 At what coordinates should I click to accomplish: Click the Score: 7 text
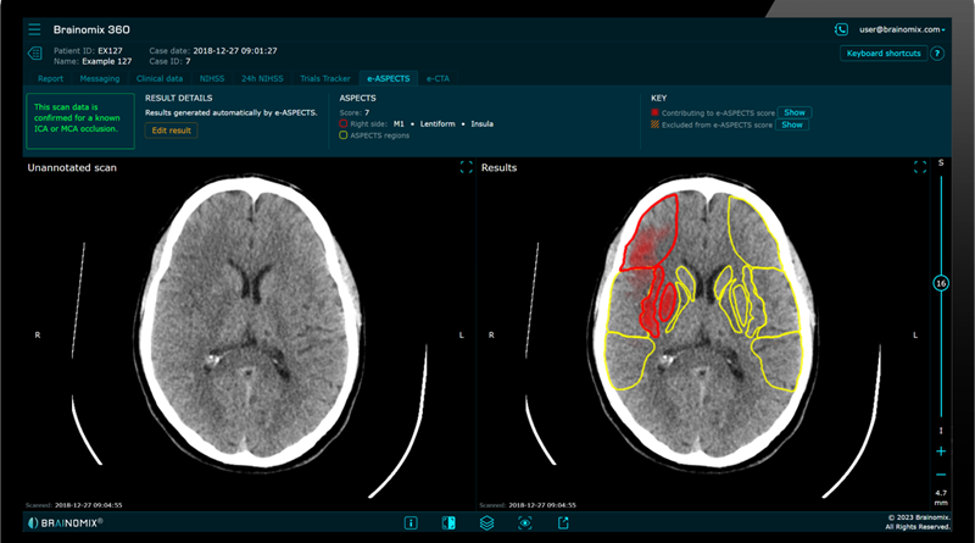[354, 113]
